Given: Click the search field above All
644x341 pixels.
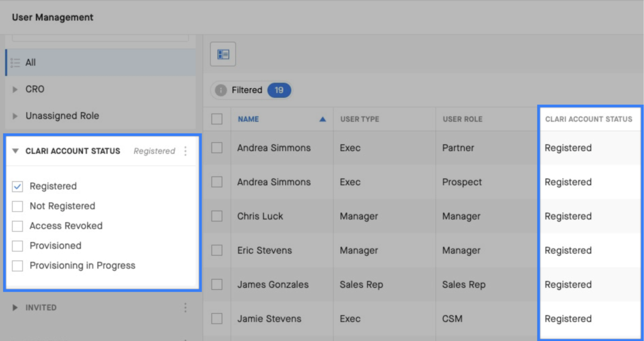Looking at the screenshot, I should pyautogui.click(x=100, y=38).
